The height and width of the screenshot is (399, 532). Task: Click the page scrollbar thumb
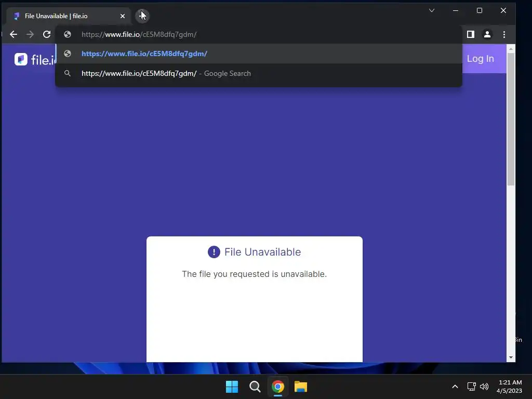511,119
